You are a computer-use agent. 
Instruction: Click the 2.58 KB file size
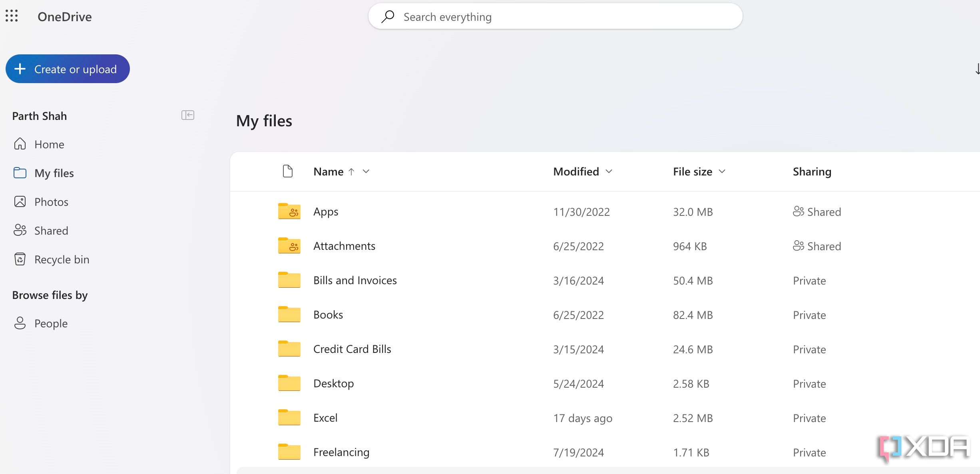click(691, 384)
